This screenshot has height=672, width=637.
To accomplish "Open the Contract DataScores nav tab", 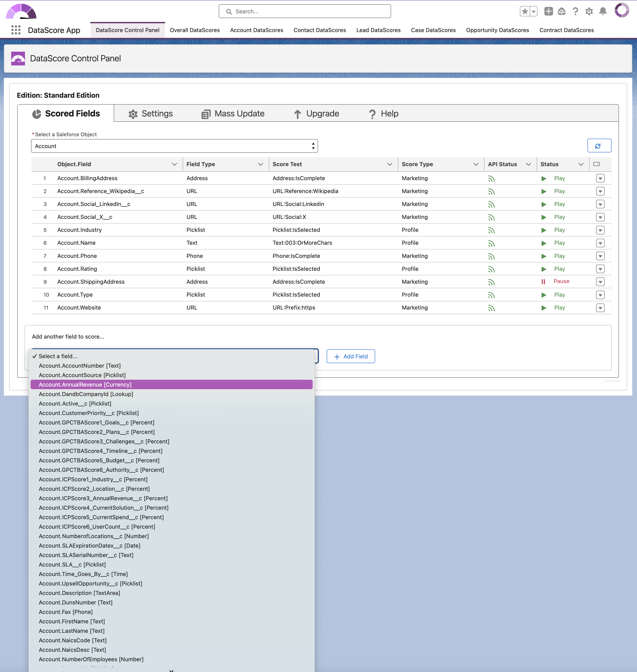I will click(566, 30).
